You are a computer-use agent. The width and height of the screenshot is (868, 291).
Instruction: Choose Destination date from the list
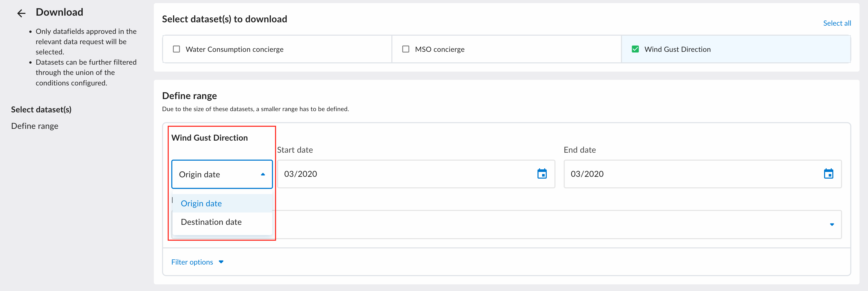pos(222,222)
